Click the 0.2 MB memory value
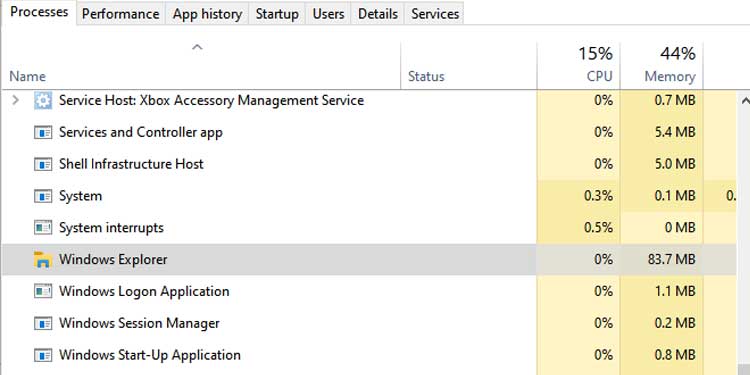Image resolution: width=750 pixels, height=375 pixels. pos(674,323)
